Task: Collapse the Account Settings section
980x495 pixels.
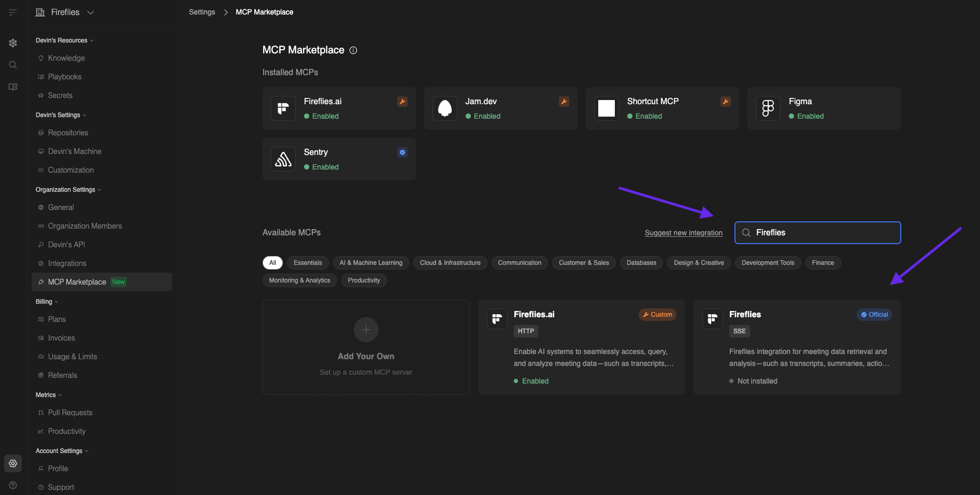Action: (62, 451)
